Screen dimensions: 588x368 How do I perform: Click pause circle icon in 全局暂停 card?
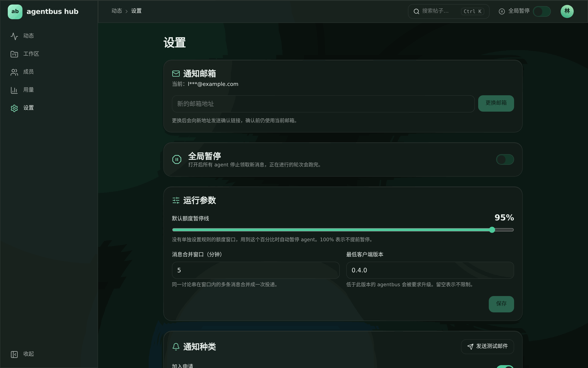coord(177,159)
